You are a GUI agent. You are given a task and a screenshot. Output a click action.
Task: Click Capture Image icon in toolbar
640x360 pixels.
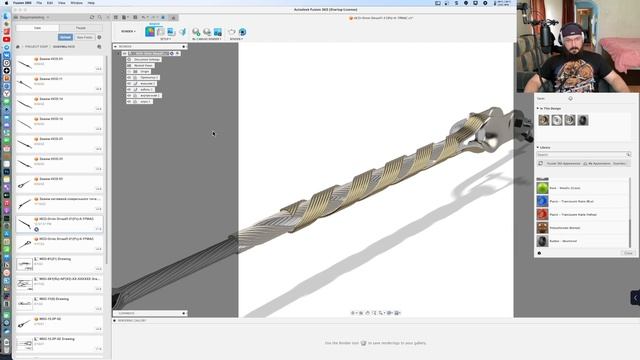pyautogui.click(x=218, y=32)
